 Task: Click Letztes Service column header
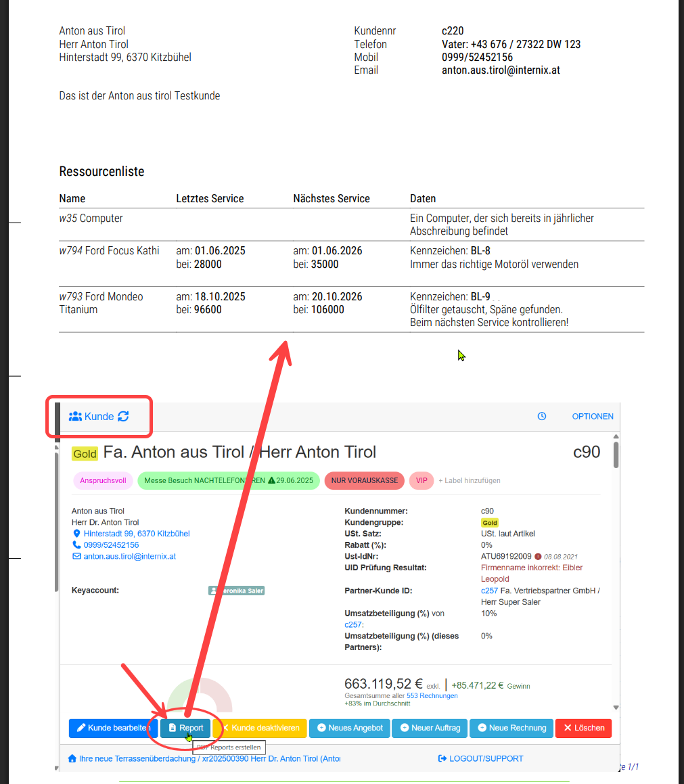(x=210, y=198)
